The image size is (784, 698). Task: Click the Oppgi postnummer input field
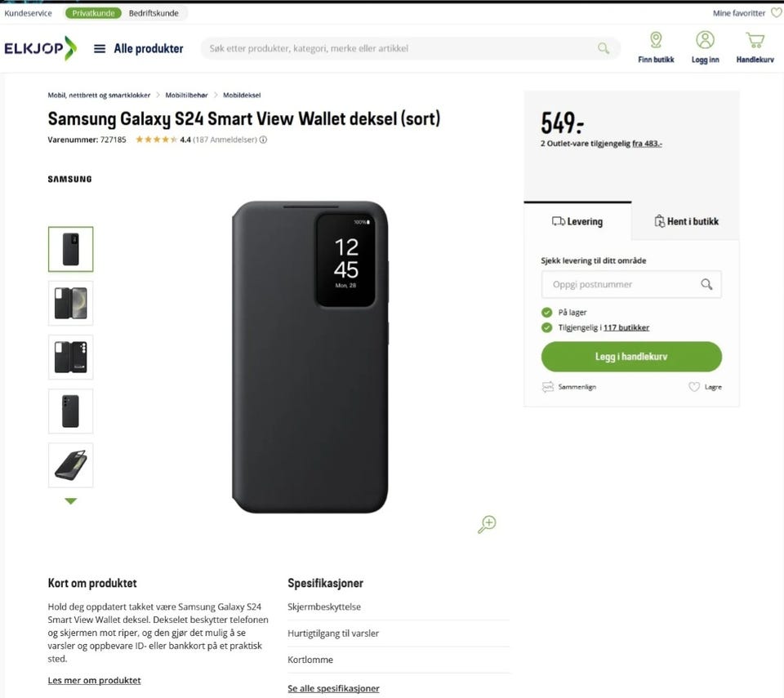[x=631, y=284]
